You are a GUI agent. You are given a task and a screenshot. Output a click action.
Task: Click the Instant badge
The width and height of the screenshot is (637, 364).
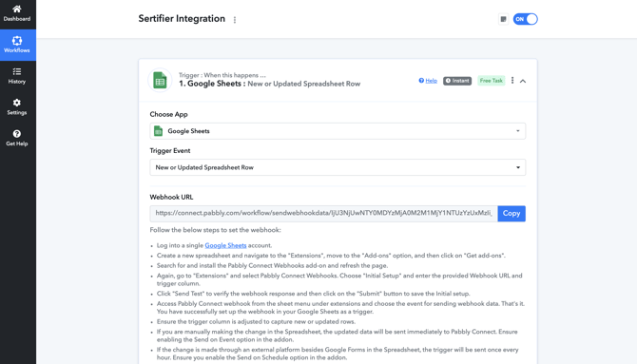point(457,81)
